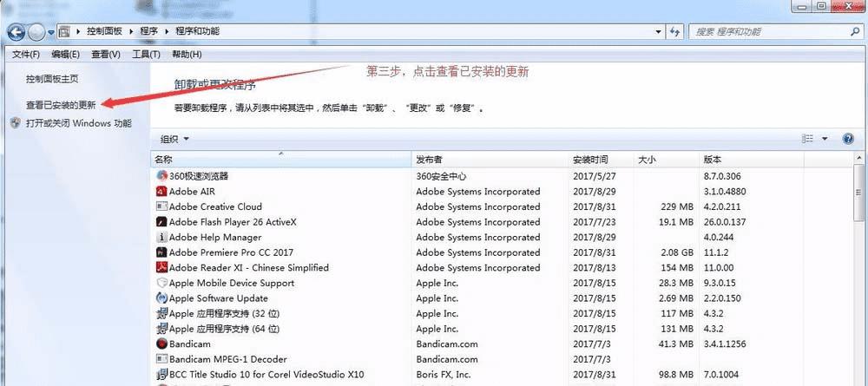The height and width of the screenshot is (386, 868).
Task: Click 查看已安装的更新 link
Action: pos(61,104)
